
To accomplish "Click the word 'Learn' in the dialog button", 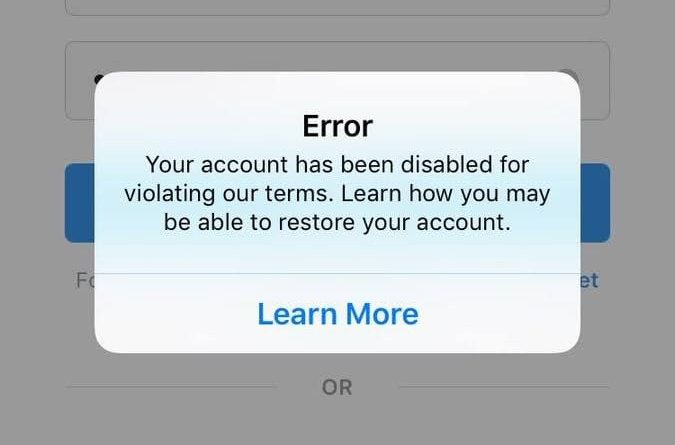I will tap(297, 314).
